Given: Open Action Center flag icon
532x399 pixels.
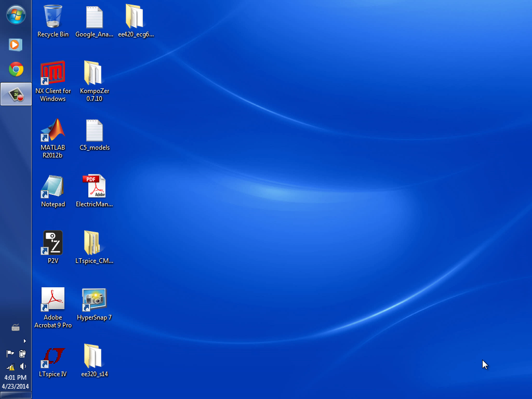Looking at the screenshot, I should (x=10, y=354).
